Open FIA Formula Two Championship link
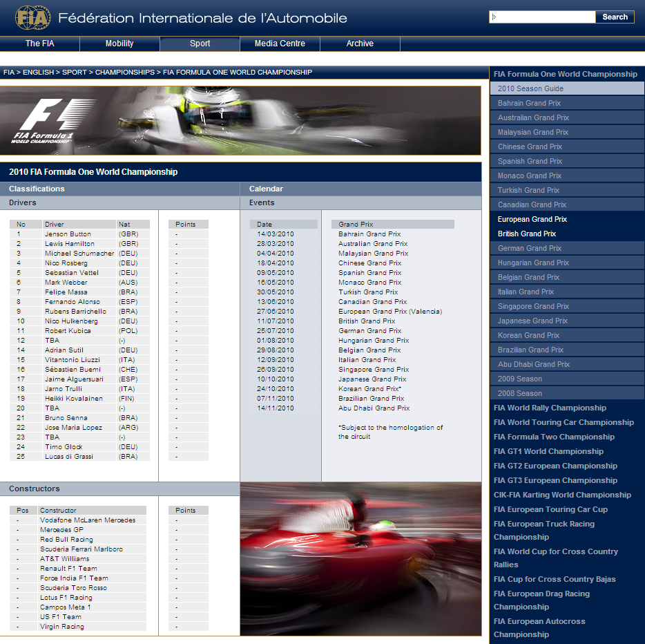The height and width of the screenshot is (644, 645). (x=554, y=437)
